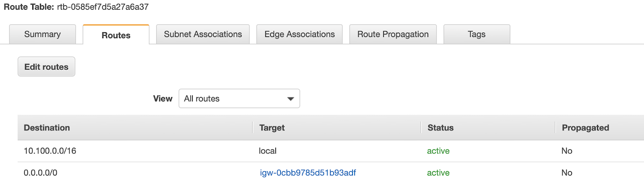Click the Propagated column header
Image resolution: width=644 pixels, height=192 pixels.
pos(585,128)
